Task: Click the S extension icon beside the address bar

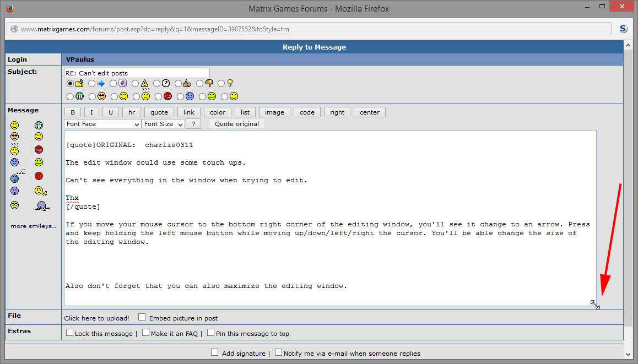Action: 623,29
